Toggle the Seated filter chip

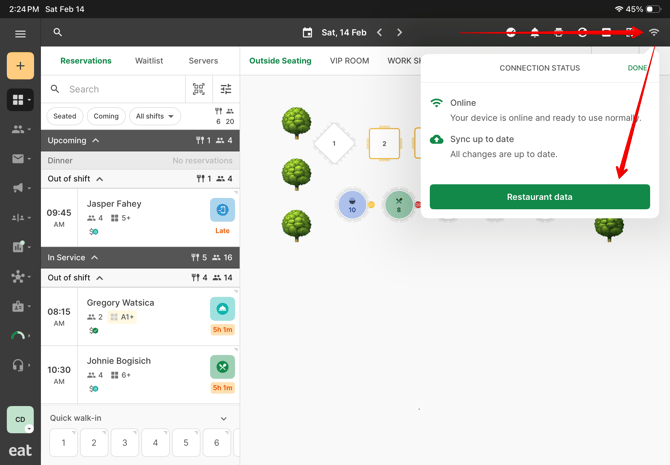click(x=65, y=116)
